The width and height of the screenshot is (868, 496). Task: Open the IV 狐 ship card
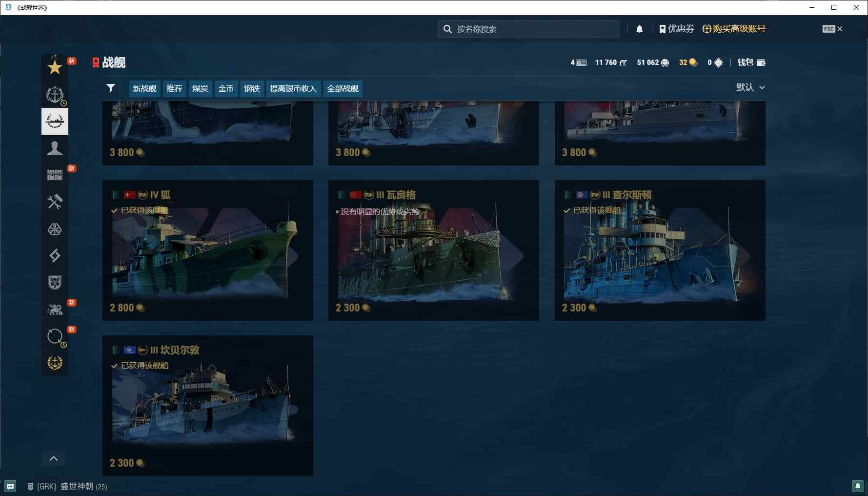[208, 250]
